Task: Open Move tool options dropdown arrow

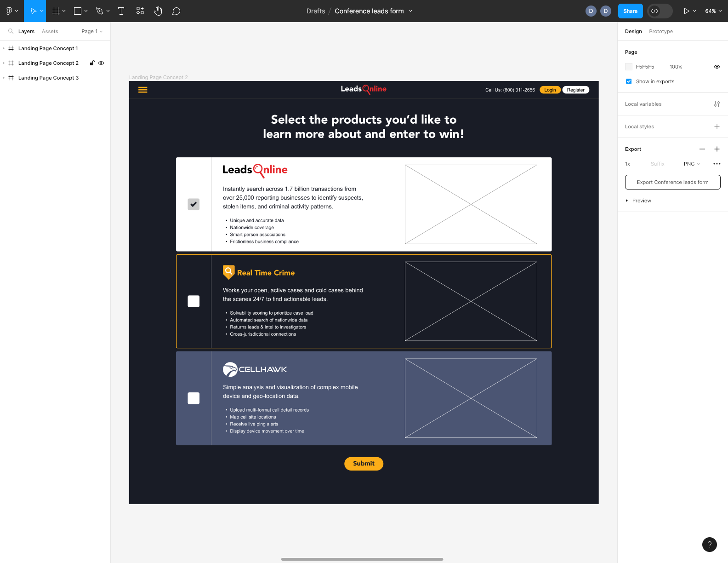Action: [x=42, y=11]
